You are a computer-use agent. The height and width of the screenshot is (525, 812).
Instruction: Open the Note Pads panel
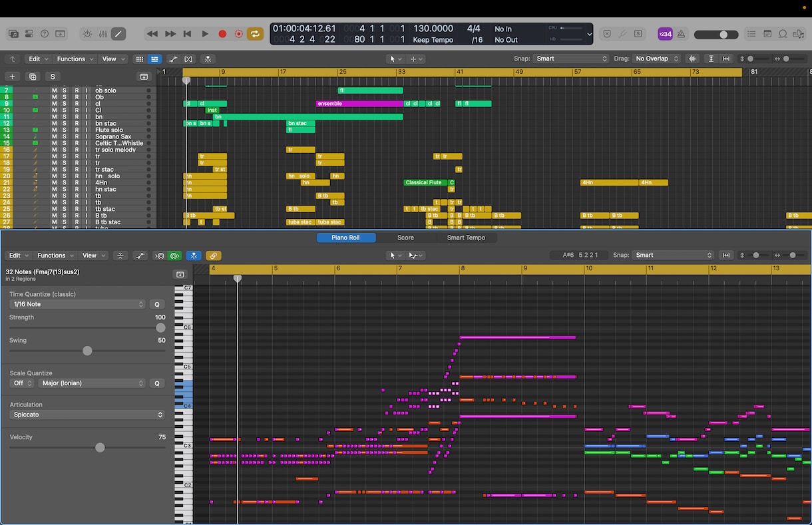767,34
